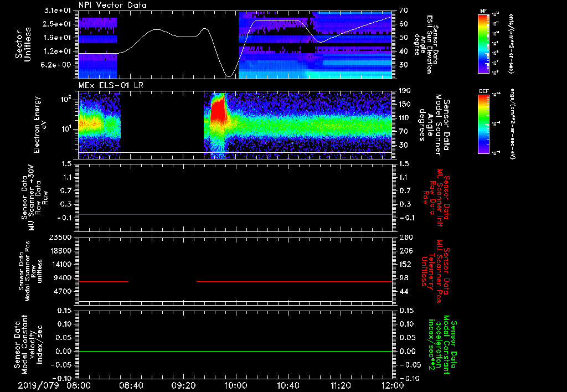This screenshot has height=392, width=567.
Task: Click the "10:00" time axis label
Action: click(236, 385)
